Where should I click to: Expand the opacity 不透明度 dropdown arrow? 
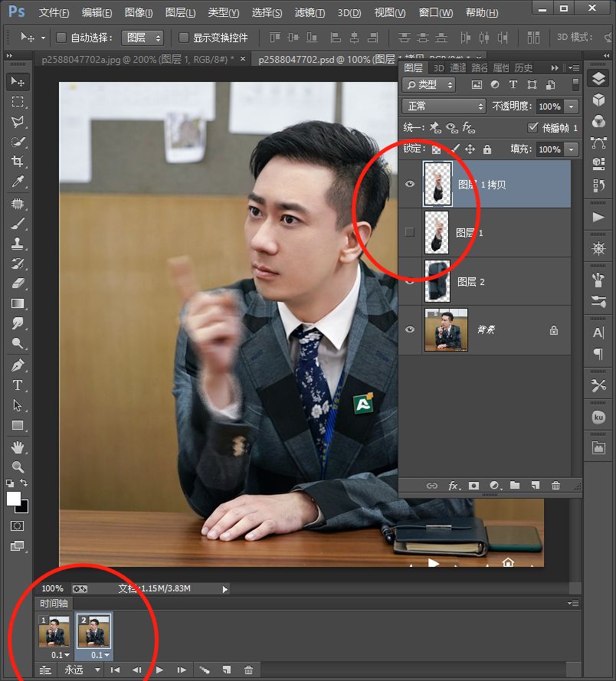pyautogui.click(x=572, y=106)
